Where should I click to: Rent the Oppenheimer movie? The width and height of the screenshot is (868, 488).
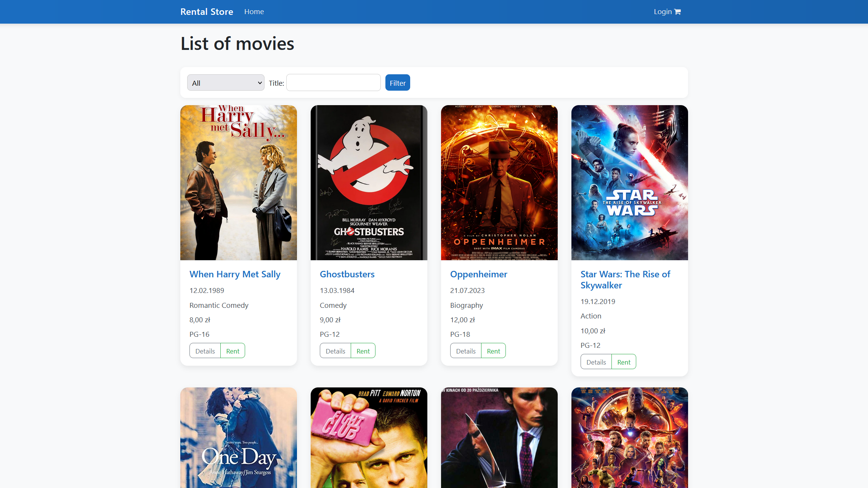click(493, 351)
